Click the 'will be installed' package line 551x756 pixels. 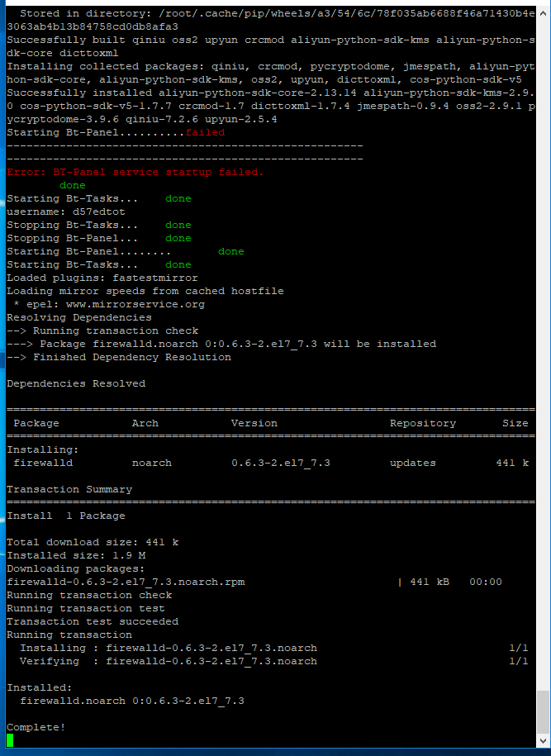point(221,344)
